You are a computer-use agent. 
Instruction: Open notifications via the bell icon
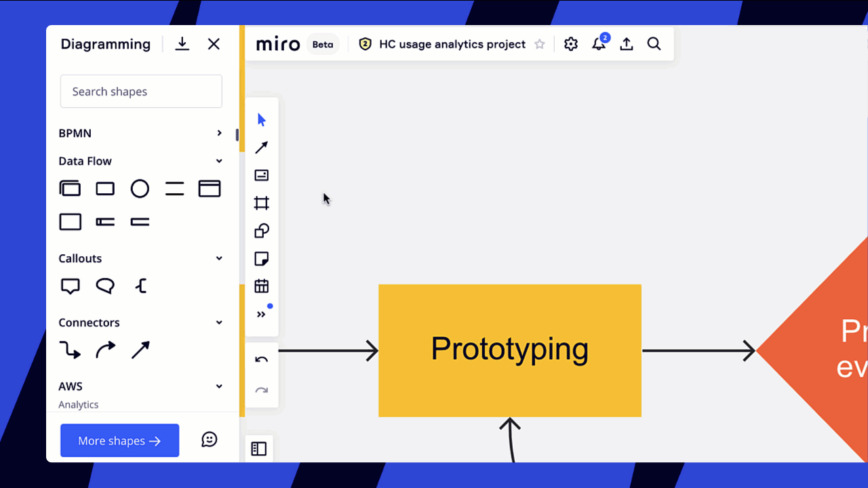598,44
